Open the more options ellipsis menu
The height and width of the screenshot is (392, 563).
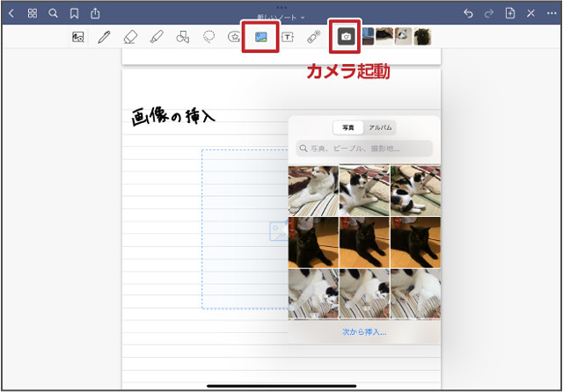(552, 13)
